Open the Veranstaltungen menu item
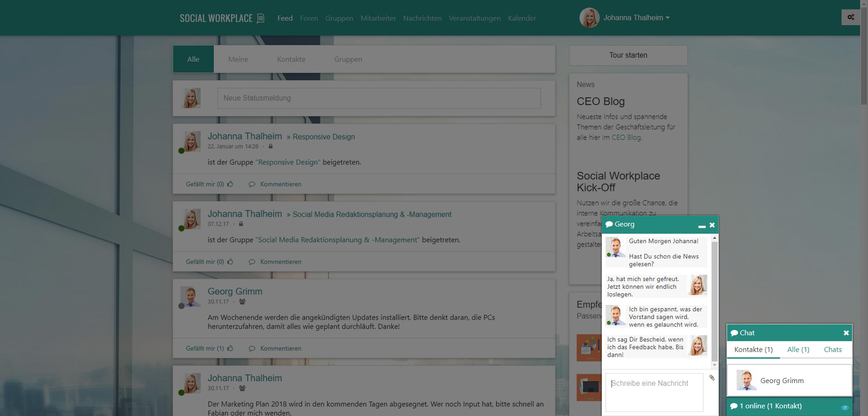The height and width of the screenshot is (416, 868). coord(475,18)
